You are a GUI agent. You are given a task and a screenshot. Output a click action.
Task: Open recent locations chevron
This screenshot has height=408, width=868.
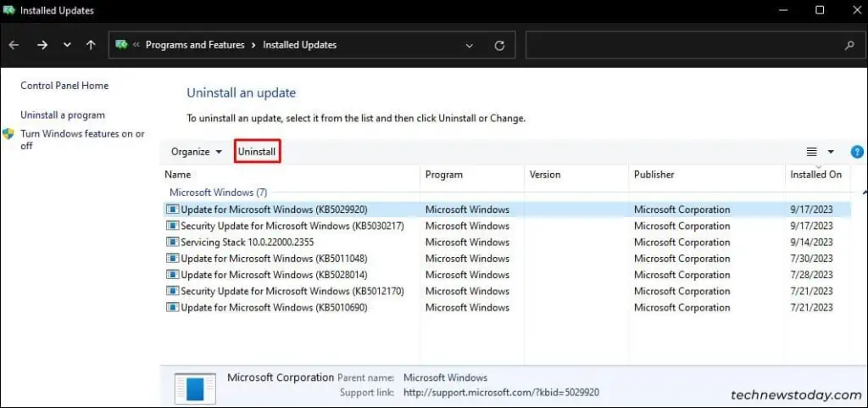tap(67, 46)
